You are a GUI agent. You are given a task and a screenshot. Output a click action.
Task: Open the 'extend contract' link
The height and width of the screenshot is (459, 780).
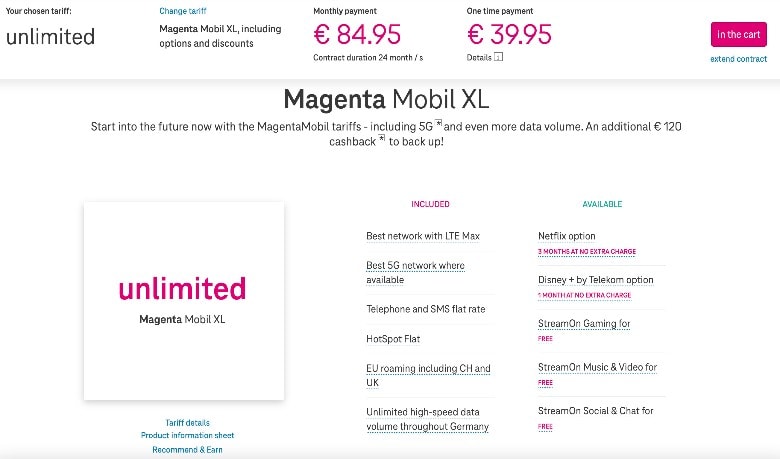739,59
